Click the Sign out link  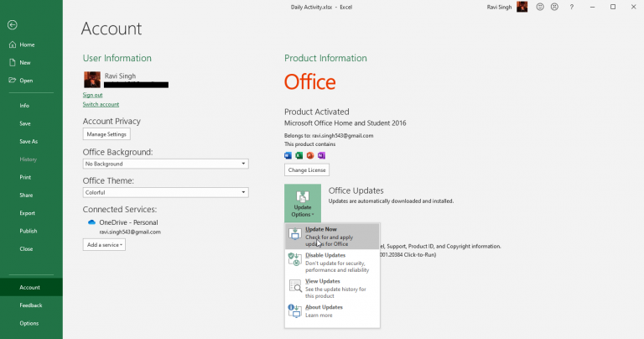tap(92, 95)
